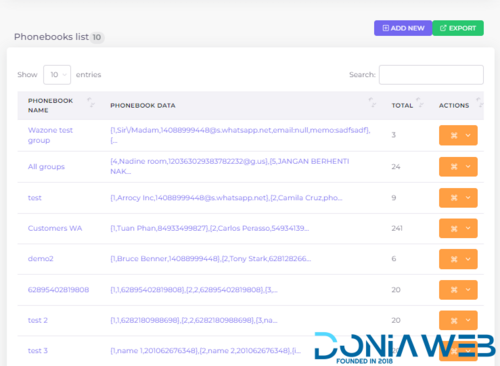Screen dimensions: 500x366
Task: Click actions icon for test 2 row
Action: click(454, 320)
